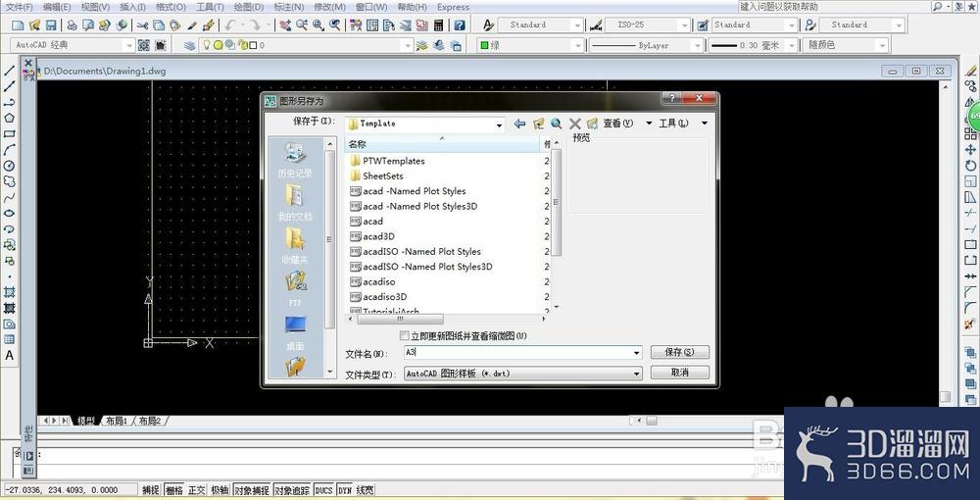Image resolution: width=980 pixels, height=500 pixels.
Task: Toggle 对象捕捉 in status bar
Action: (x=252, y=490)
